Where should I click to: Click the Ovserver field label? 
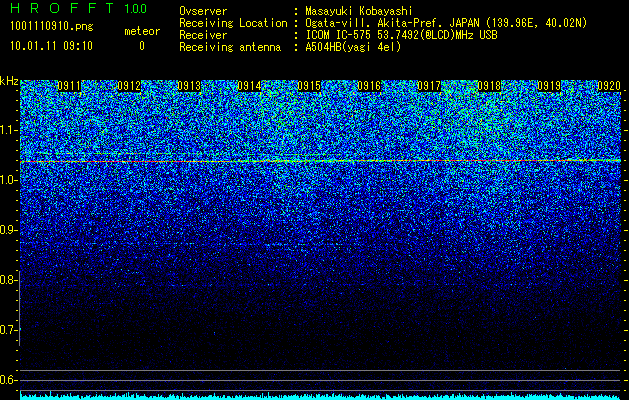pos(203,11)
